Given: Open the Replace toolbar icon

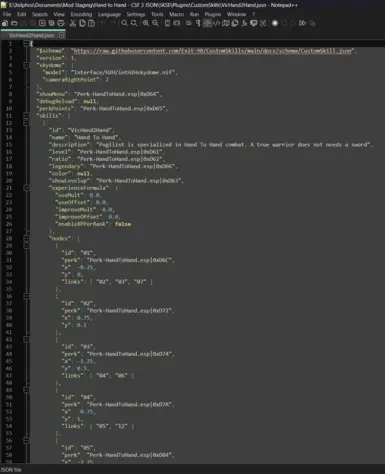Looking at the screenshot, I should click(134, 23).
